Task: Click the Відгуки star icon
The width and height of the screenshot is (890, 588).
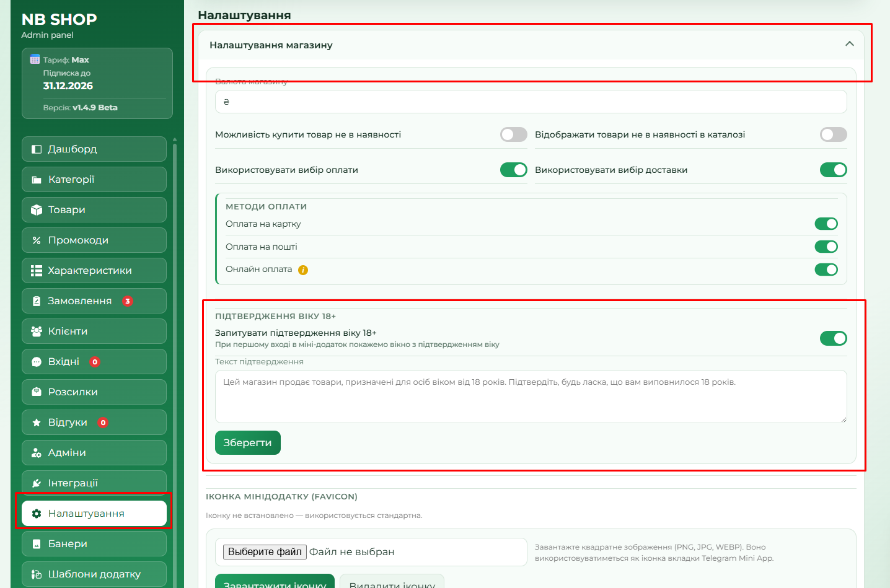Action: [x=37, y=423]
